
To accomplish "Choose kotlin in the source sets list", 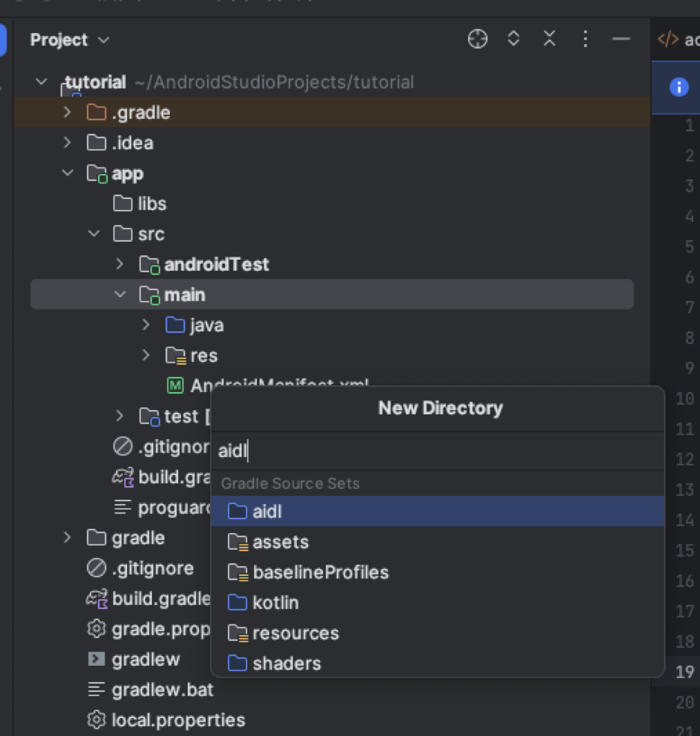I will pos(275,602).
